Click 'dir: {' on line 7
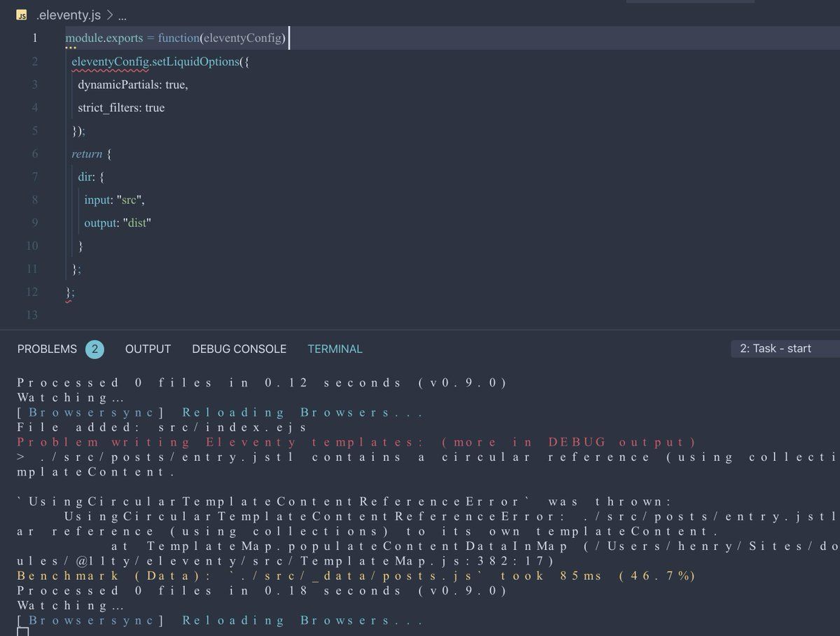The image size is (840, 636). (x=91, y=177)
